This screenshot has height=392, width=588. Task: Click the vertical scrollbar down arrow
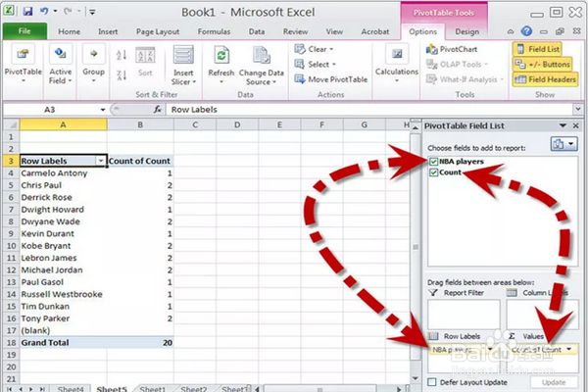(416, 378)
